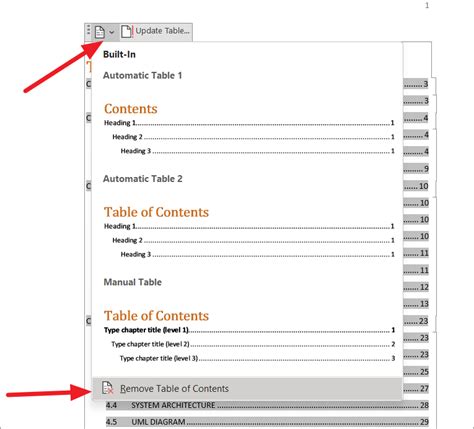Click the Automatic Table 2 label
474x429 pixels.
coord(143,179)
